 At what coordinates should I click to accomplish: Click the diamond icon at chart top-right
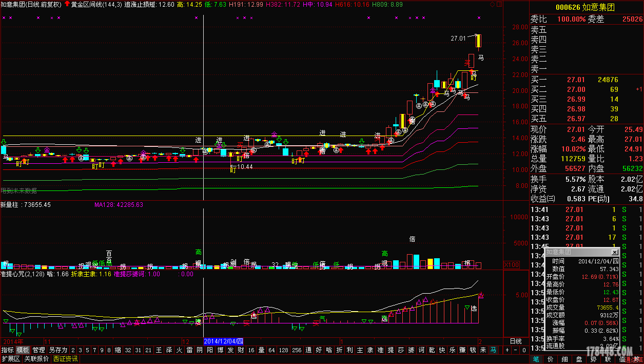coord(493,5)
